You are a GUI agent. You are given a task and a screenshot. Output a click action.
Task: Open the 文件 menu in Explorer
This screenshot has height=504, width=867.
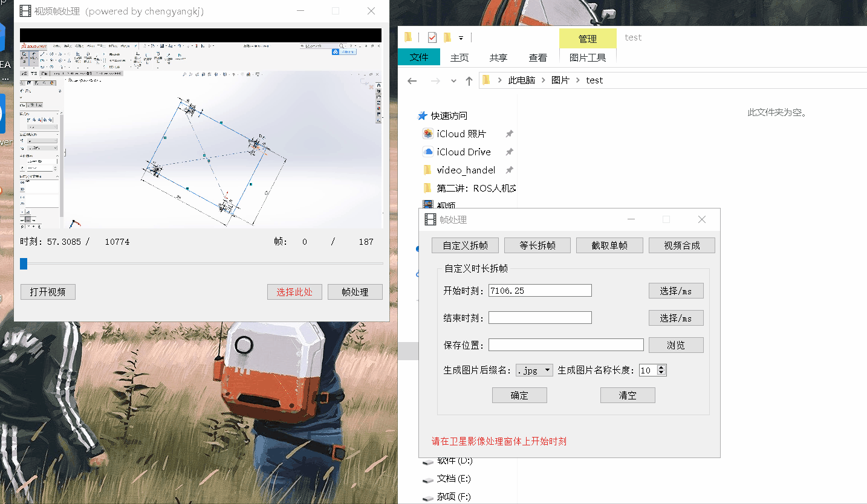tap(419, 57)
